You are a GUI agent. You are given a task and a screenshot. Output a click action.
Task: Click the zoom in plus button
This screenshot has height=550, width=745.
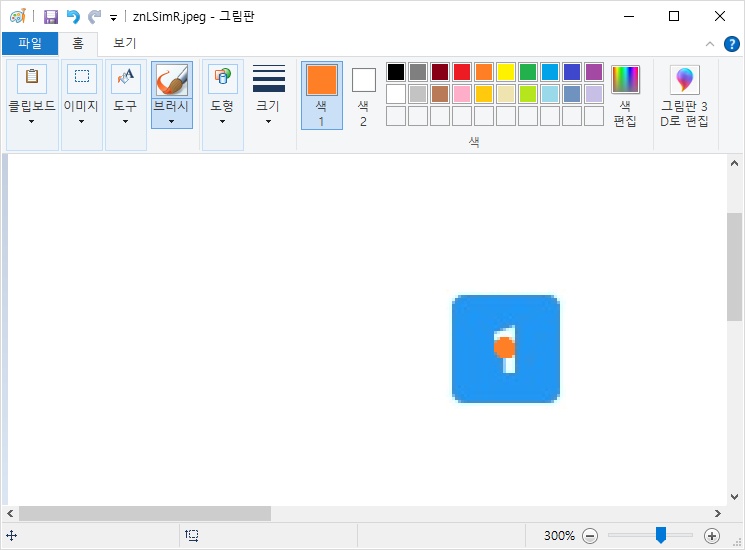(711, 536)
